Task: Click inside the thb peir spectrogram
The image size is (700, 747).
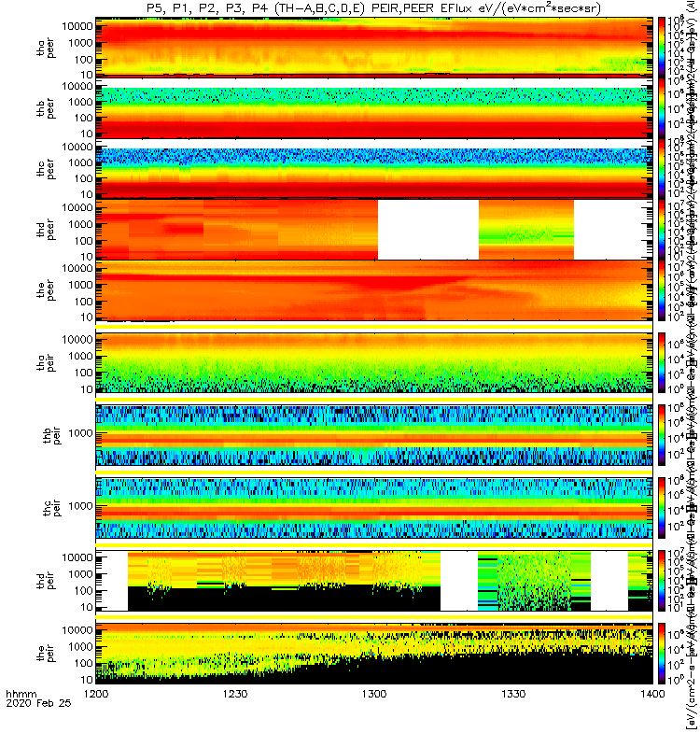Action: (x=374, y=435)
